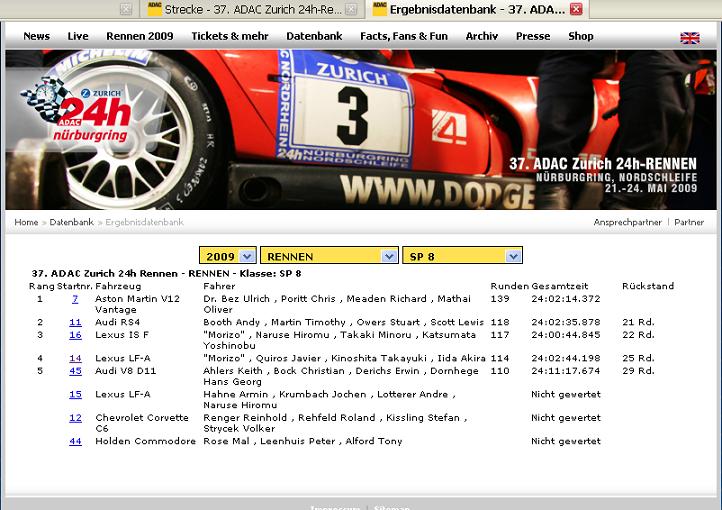Click the 29 Rd. gap value
The height and width of the screenshot is (510, 722).
point(638,371)
